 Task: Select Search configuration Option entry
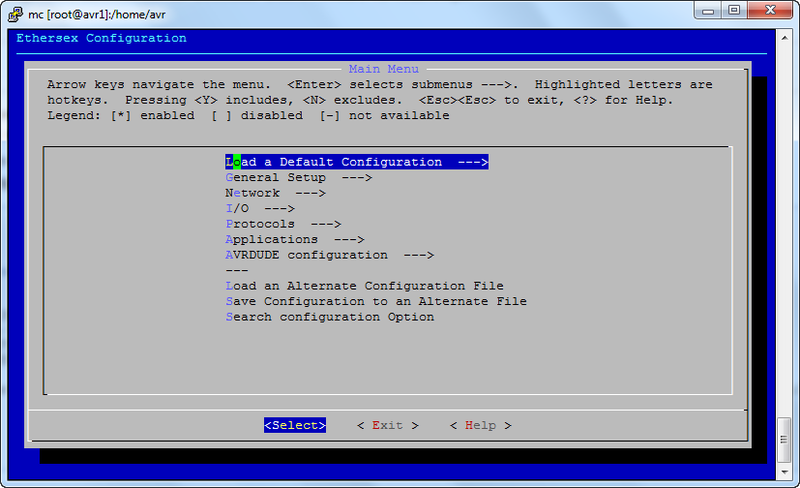click(x=330, y=317)
